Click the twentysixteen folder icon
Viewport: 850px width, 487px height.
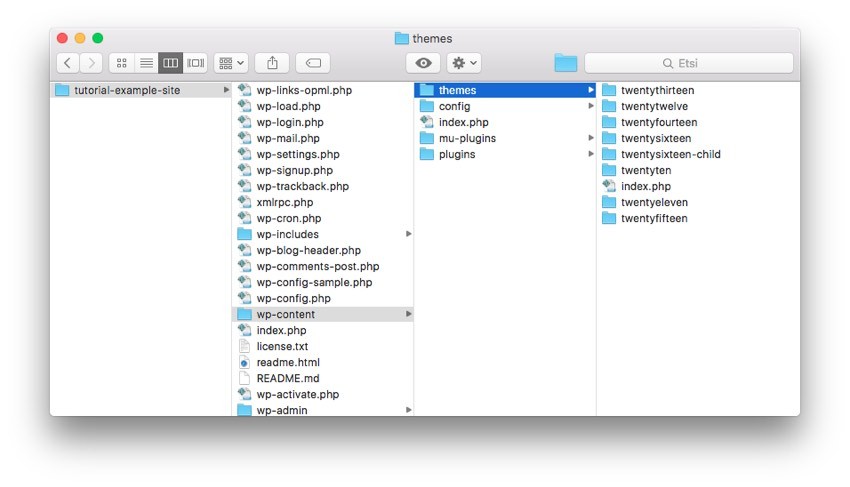tap(609, 138)
